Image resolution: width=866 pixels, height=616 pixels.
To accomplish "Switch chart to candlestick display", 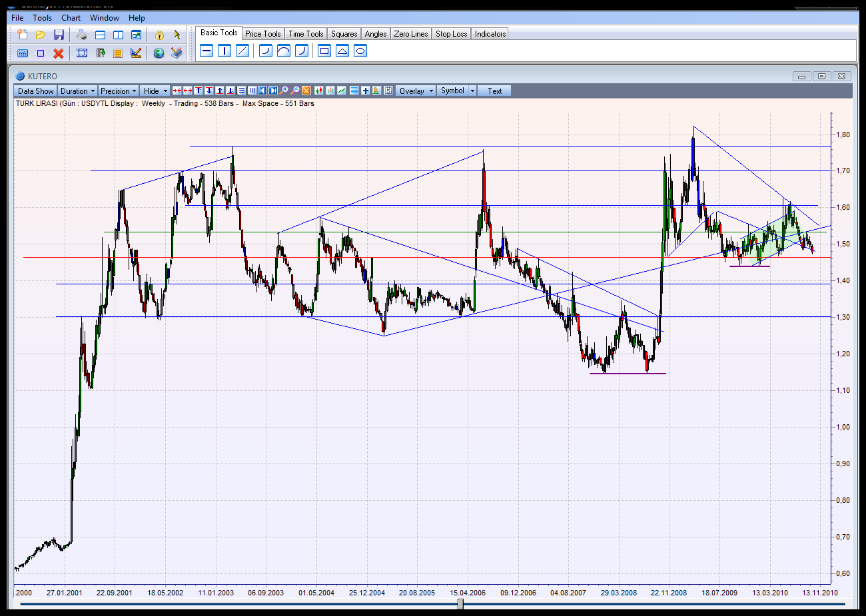I will click(319, 91).
